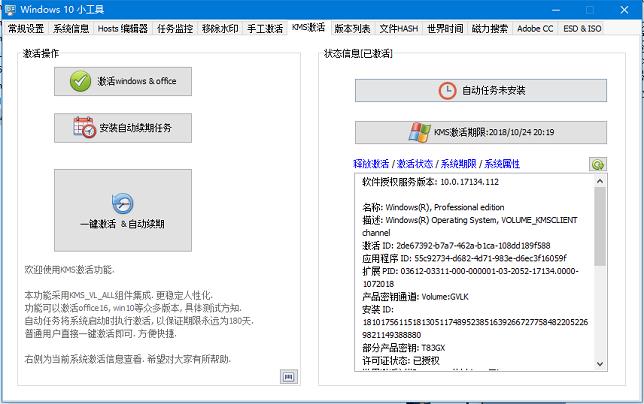Click the 激活windows & office button
Screen dimensions: 644x404
pos(123,81)
